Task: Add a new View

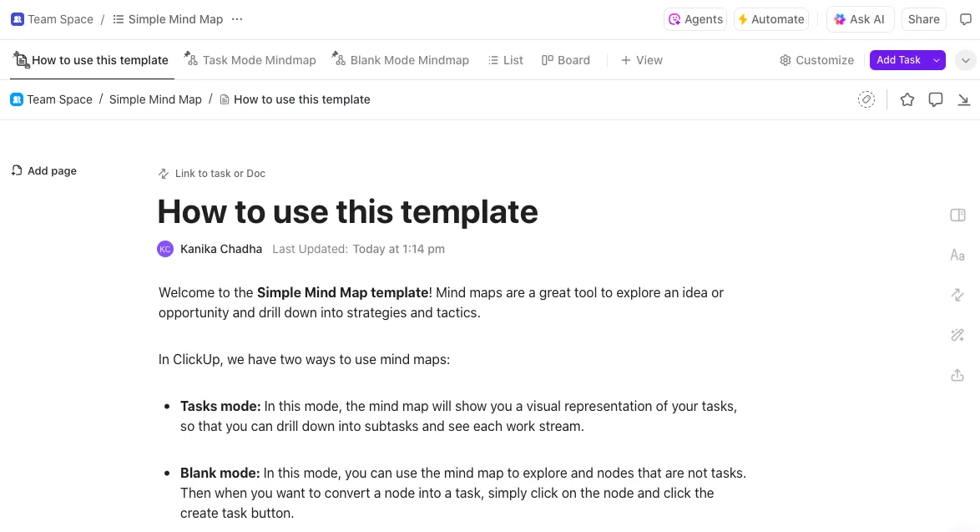Action: click(642, 60)
